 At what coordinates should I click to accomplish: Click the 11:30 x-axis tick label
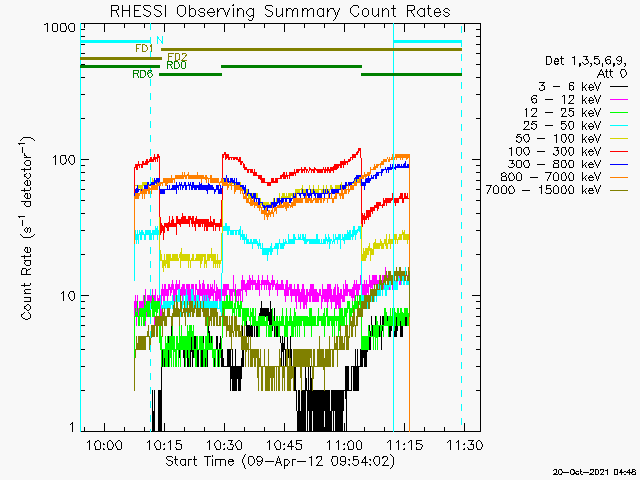(x=465, y=444)
